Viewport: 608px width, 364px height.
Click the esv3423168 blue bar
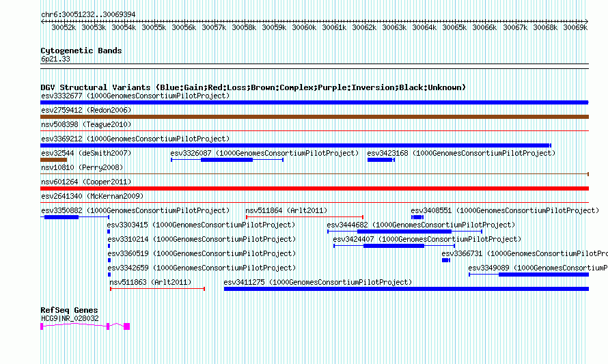point(381,160)
